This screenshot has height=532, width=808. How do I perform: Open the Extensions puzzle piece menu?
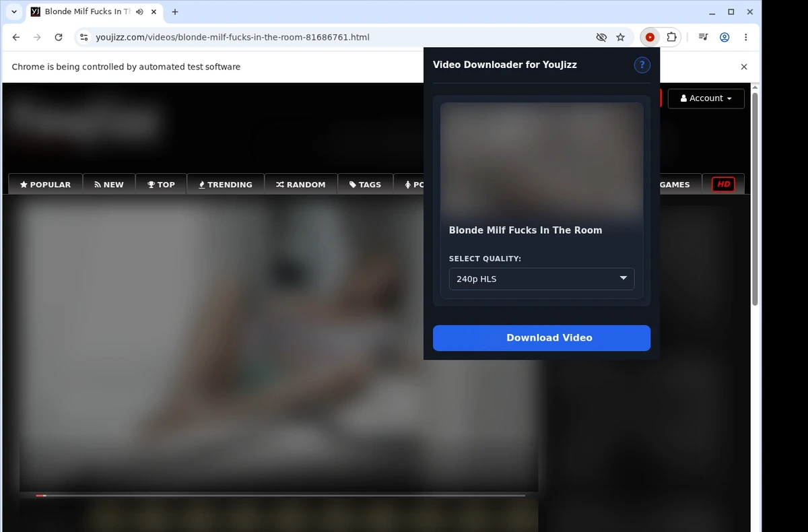pyautogui.click(x=671, y=37)
